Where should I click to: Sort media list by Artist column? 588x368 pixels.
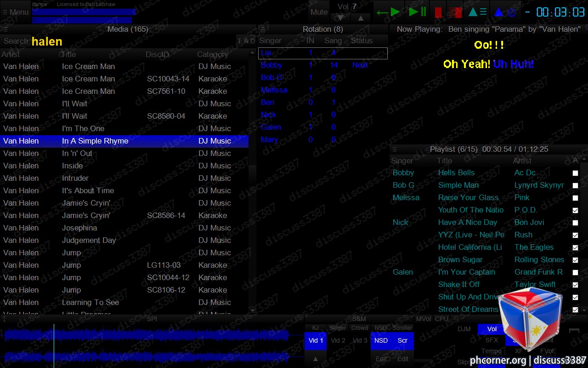click(x=11, y=54)
